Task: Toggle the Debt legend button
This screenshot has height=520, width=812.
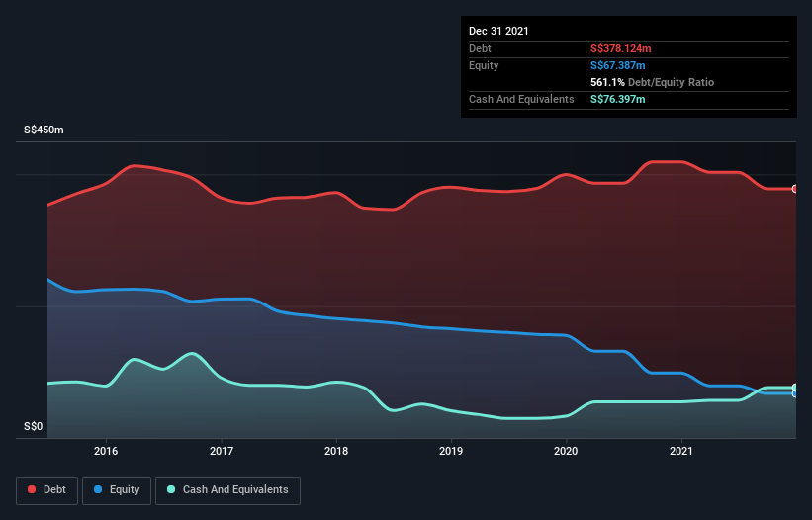Action: coord(46,490)
